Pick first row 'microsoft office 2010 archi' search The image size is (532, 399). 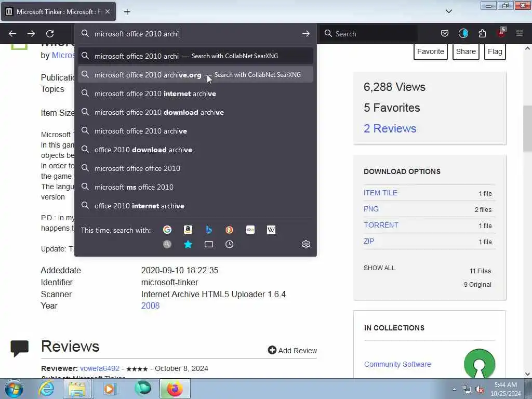195,56
